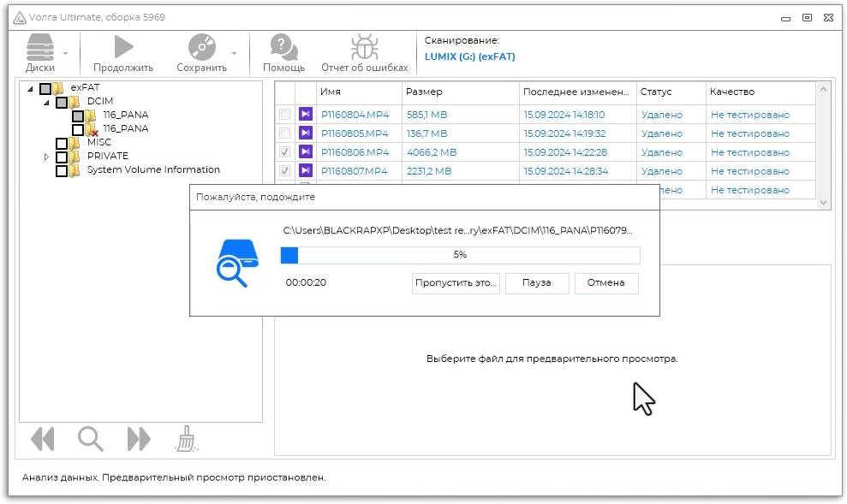The height and width of the screenshot is (504, 847).
Task: Toggle checkbox for PRIVATE folder
Action: [62, 157]
